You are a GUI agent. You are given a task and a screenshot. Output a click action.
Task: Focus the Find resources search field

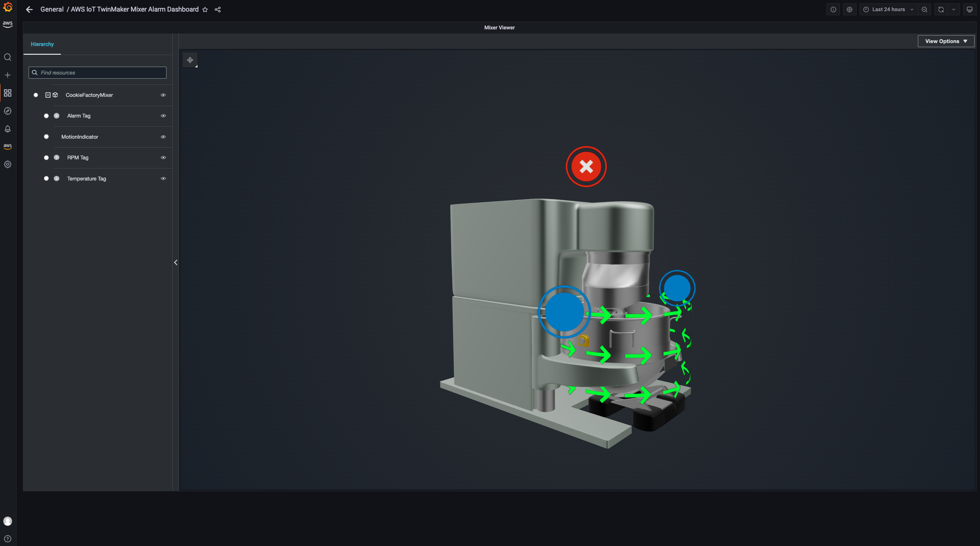pyautogui.click(x=97, y=73)
